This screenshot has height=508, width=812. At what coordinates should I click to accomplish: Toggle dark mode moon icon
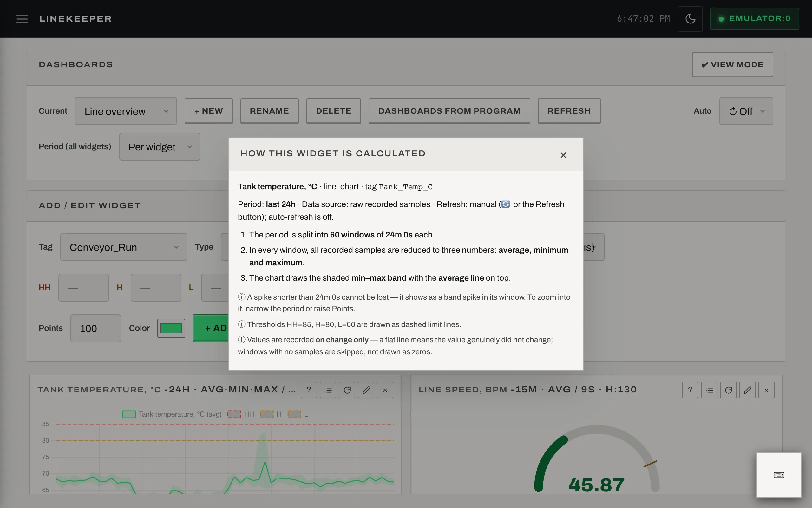(690, 19)
